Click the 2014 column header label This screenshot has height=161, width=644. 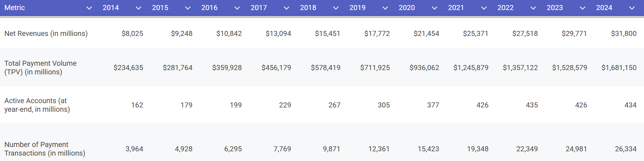click(x=111, y=8)
